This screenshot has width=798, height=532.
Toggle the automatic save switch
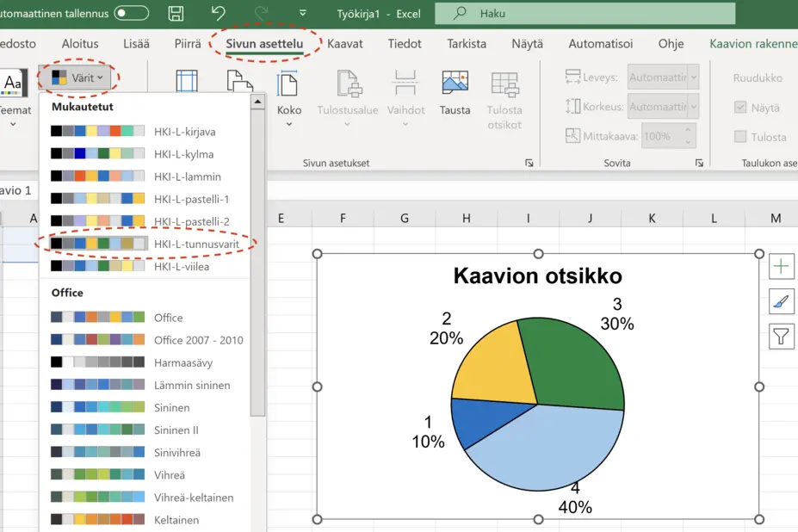[132, 13]
